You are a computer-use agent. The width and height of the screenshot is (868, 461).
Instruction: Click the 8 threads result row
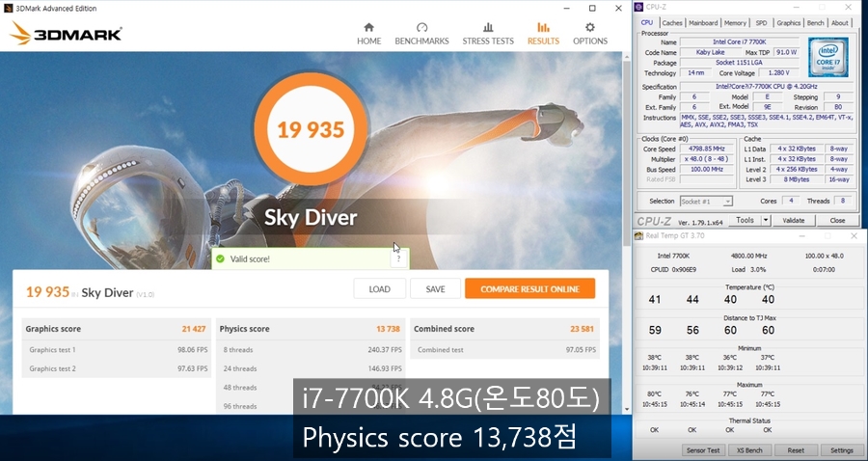click(x=311, y=350)
